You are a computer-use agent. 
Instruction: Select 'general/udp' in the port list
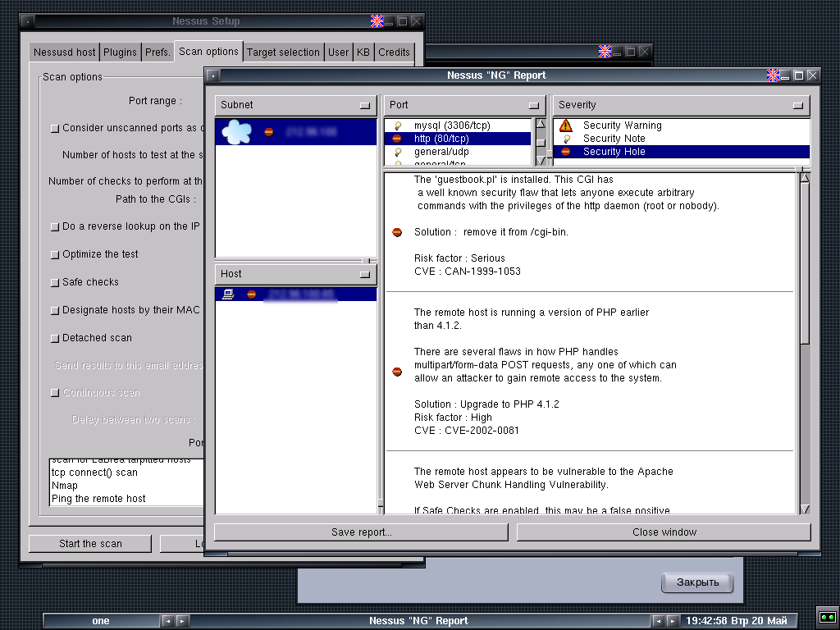(458, 152)
